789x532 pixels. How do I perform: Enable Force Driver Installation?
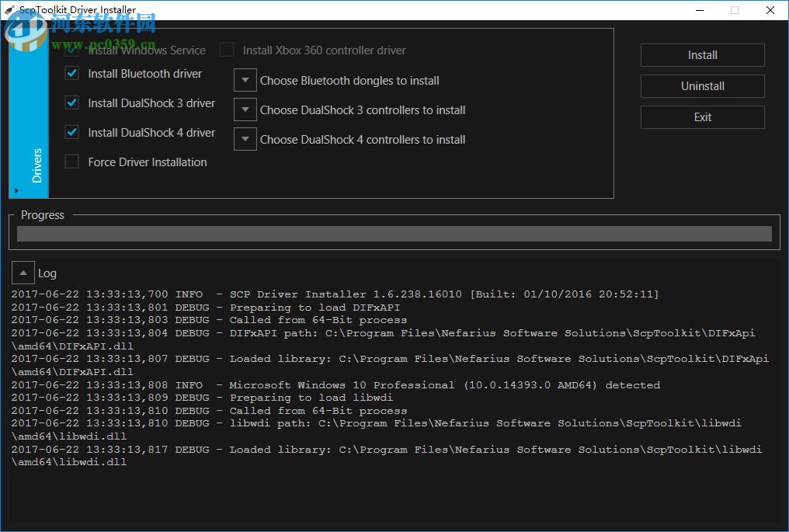71,162
